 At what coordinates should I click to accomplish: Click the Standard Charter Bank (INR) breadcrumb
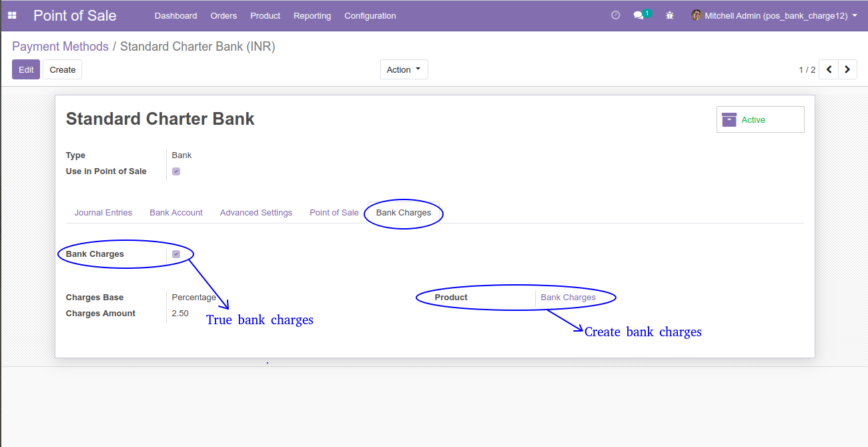[197, 47]
